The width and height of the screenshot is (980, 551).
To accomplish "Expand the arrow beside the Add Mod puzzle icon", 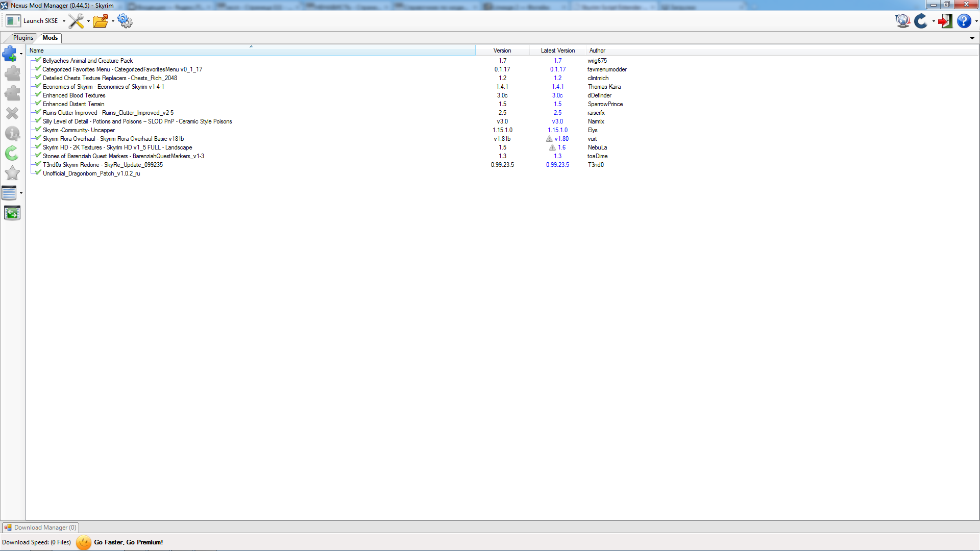I will coord(21,54).
